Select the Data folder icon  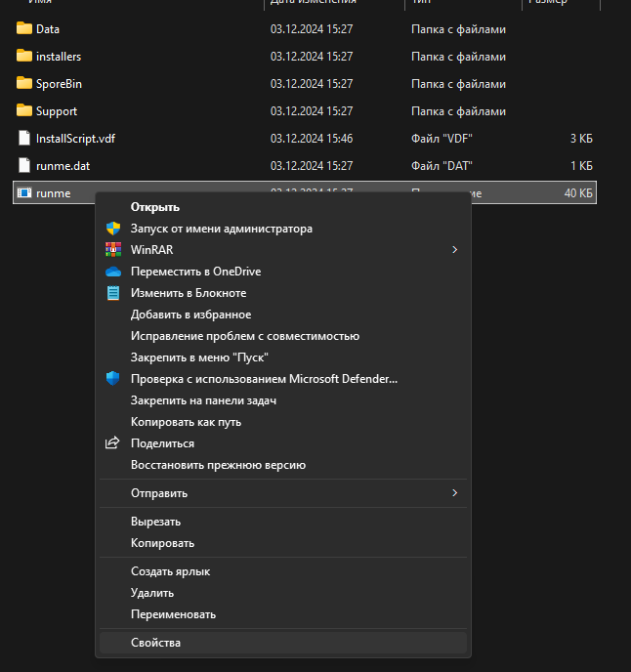pyautogui.click(x=24, y=28)
